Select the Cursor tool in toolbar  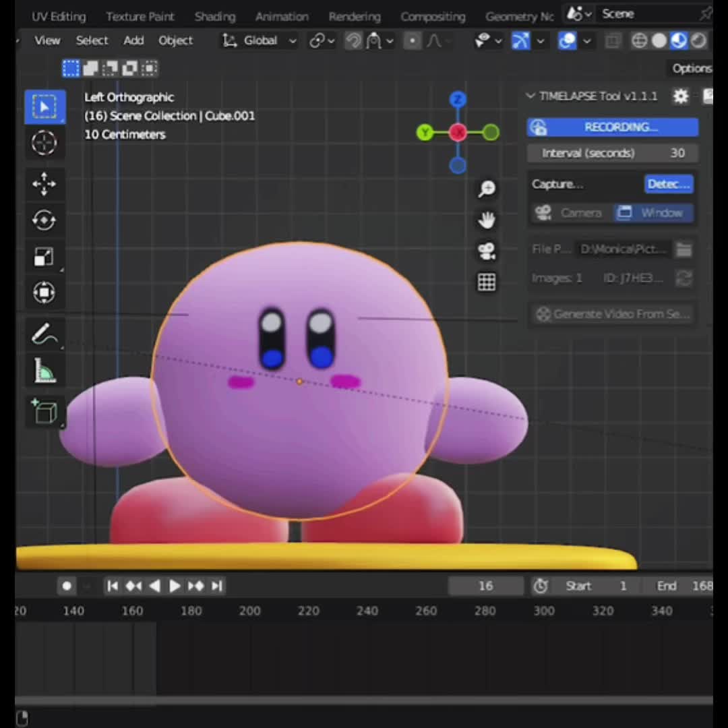pyautogui.click(x=44, y=143)
